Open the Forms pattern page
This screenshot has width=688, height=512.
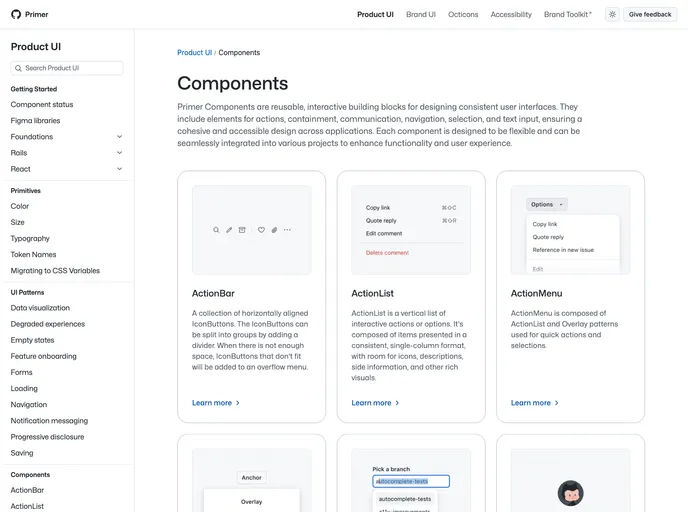point(22,372)
